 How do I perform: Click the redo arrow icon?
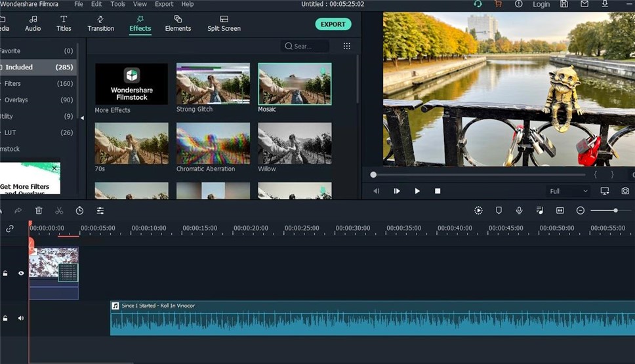click(x=18, y=211)
